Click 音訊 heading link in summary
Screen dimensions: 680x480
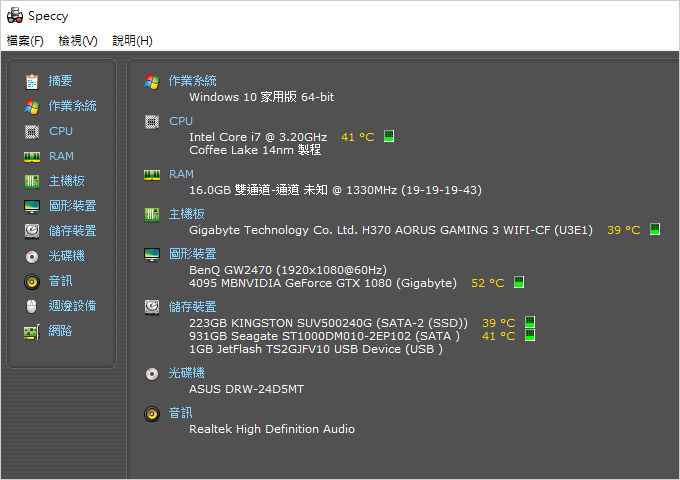tap(180, 413)
